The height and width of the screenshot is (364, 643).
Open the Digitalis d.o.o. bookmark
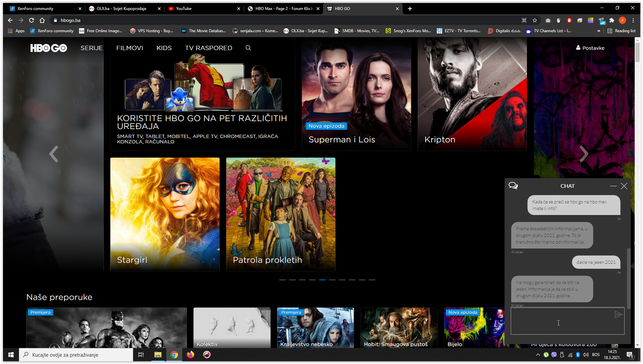(x=504, y=31)
